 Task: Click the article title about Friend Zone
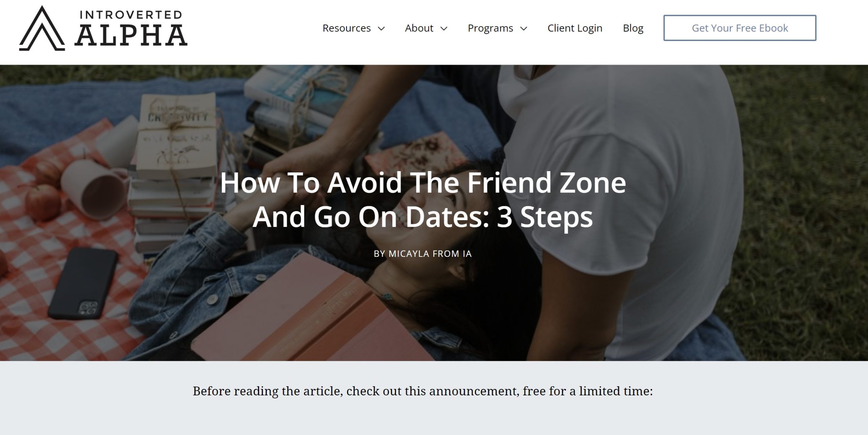[x=423, y=200]
